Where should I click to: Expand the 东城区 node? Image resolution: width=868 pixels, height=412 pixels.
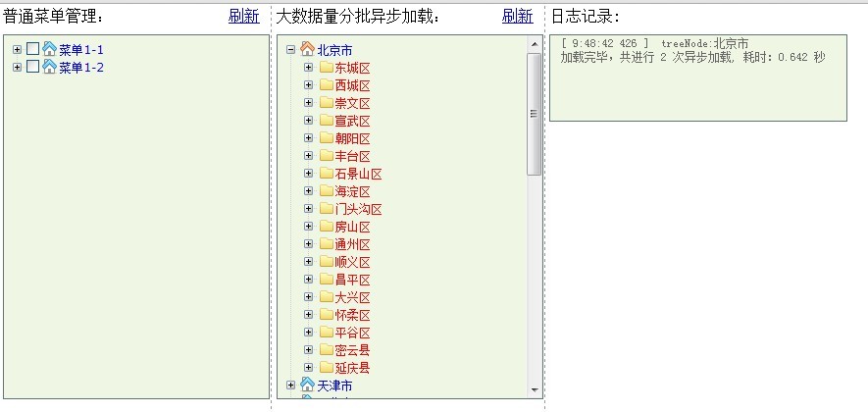pyautogui.click(x=309, y=68)
